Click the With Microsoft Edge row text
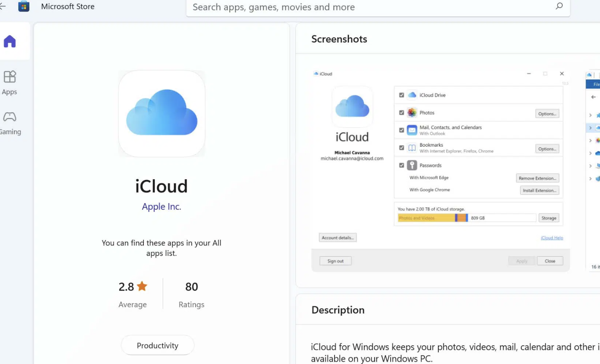600x364 pixels. [x=429, y=178]
